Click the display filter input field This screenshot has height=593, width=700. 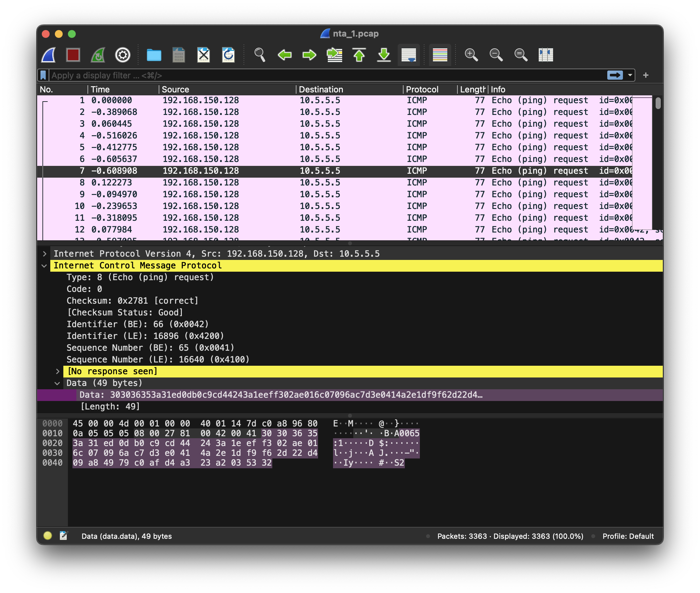(x=328, y=75)
